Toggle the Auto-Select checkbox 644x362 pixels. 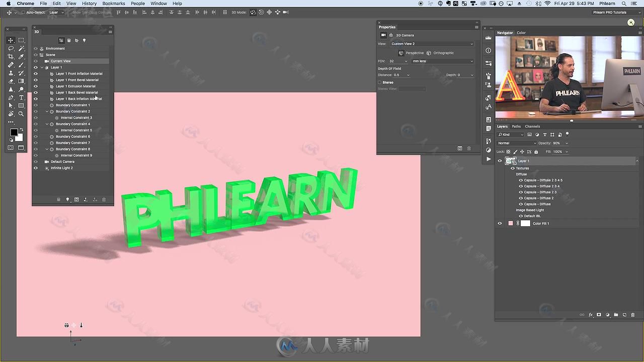click(23, 12)
